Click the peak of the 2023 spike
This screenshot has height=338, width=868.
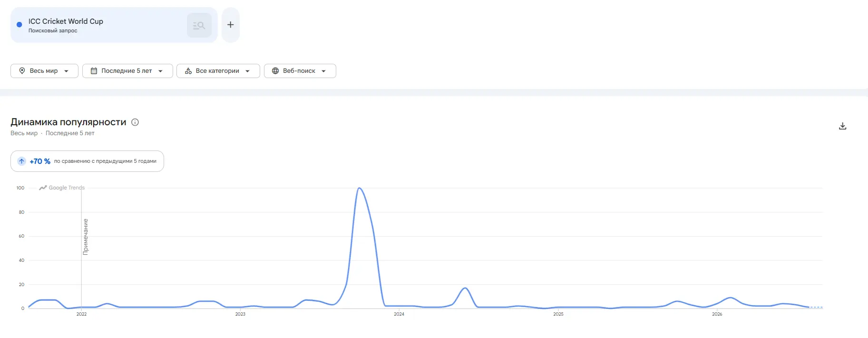359,188
